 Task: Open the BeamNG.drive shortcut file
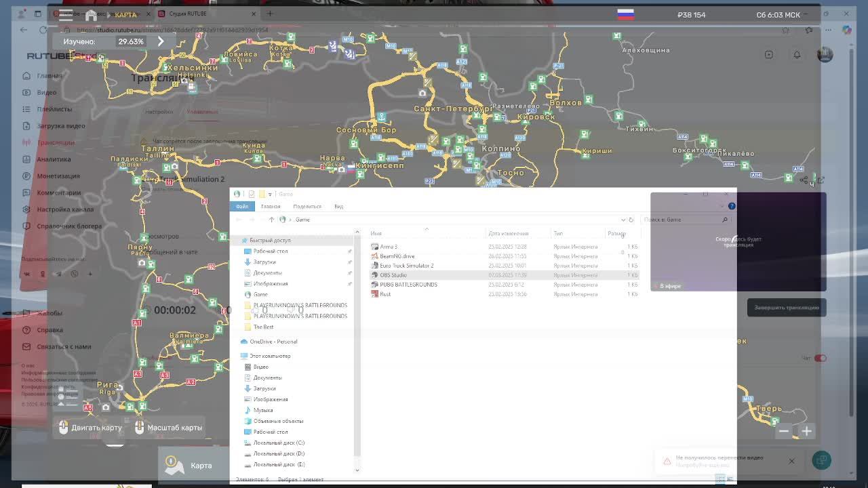click(393, 256)
